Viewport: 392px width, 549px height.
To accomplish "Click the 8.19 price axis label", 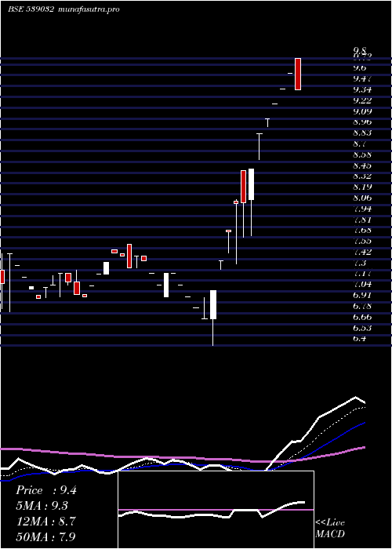I will pyautogui.click(x=362, y=187).
